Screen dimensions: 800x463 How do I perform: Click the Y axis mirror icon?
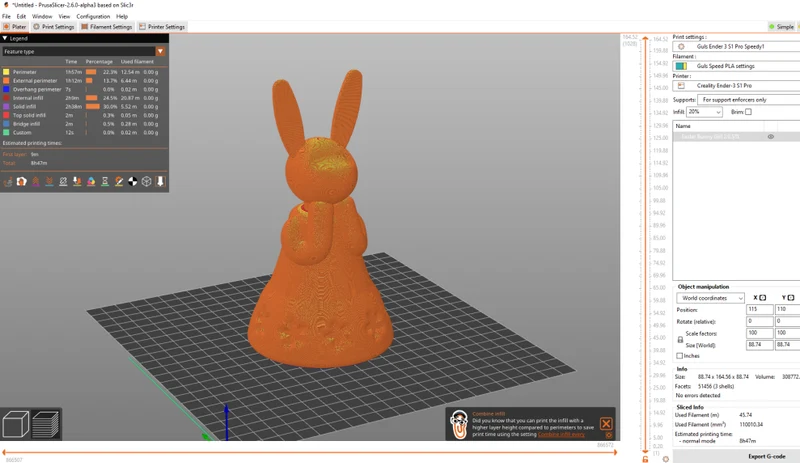click(790, 298)
